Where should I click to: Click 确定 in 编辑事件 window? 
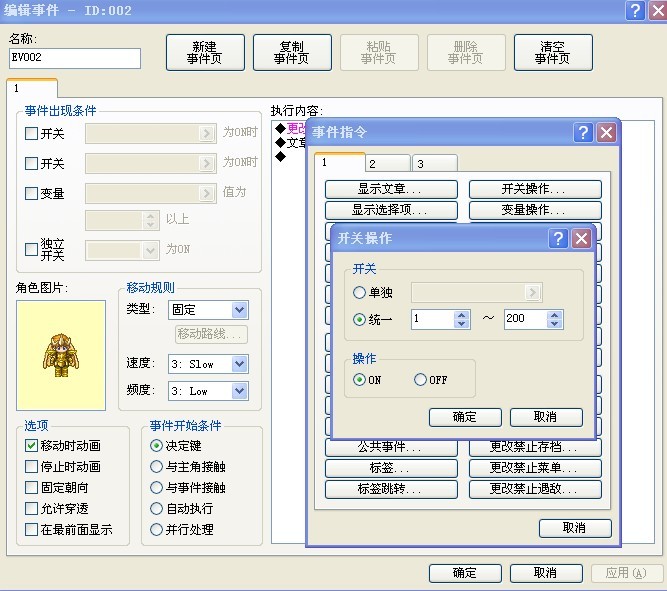(x=465, y=573)
